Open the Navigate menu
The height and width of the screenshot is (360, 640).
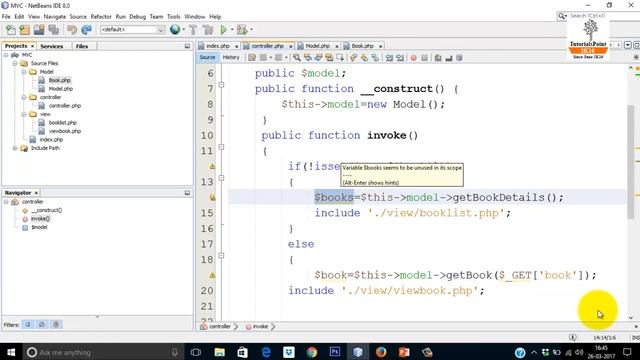pyautogui.click(x=55, y=17)
